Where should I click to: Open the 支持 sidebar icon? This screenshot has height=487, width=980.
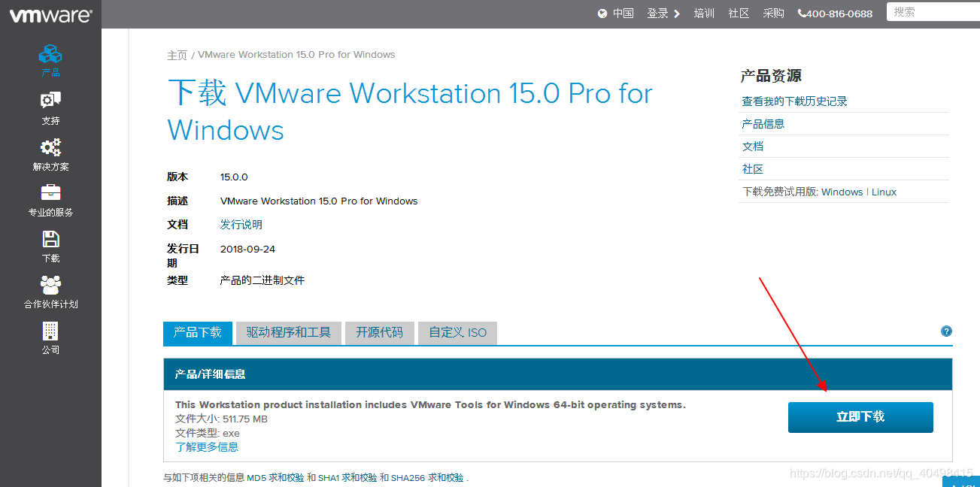(50, 101)
